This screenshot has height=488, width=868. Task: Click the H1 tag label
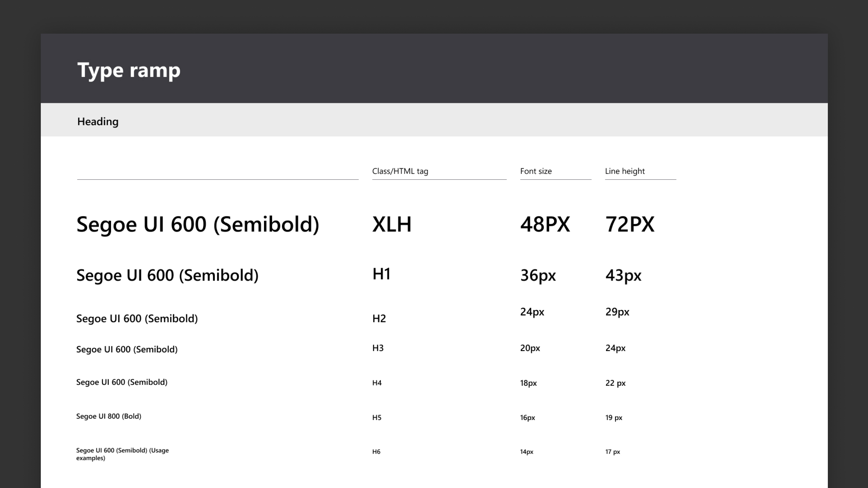[x=381, y=274]
